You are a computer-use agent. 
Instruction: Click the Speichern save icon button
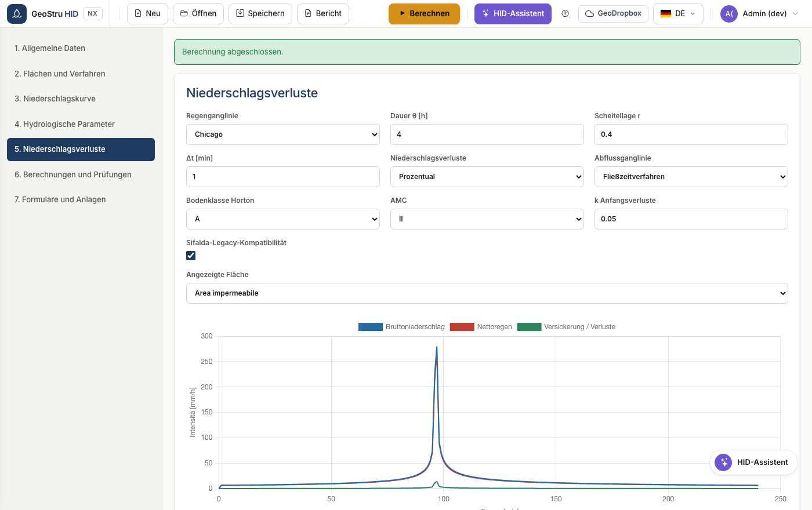tap(260, 13)
